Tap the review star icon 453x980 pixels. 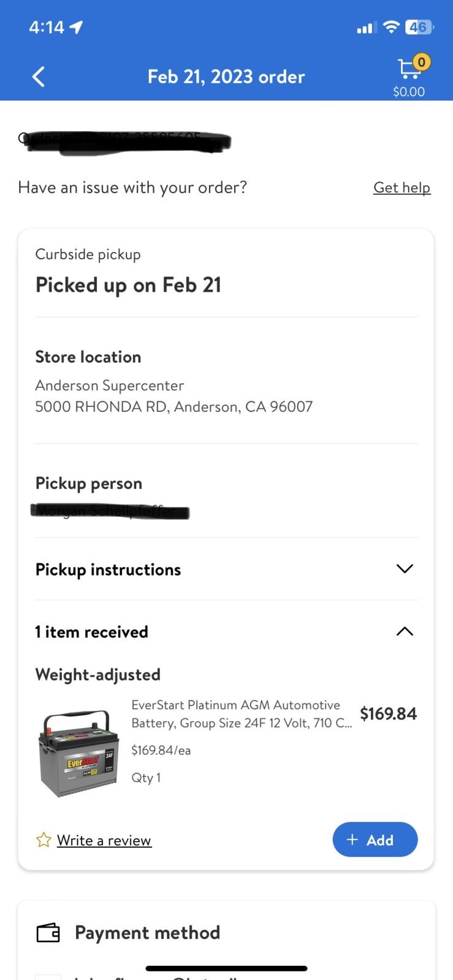point(44,840)
